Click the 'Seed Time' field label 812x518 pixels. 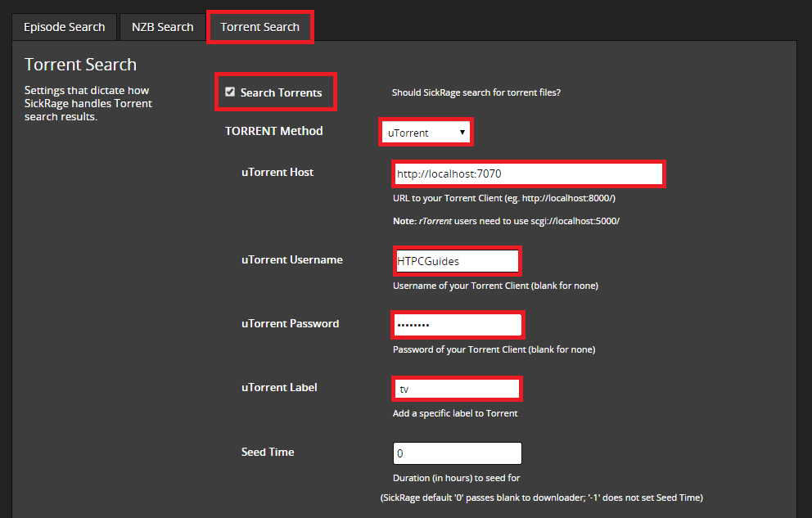click(268, 452)
